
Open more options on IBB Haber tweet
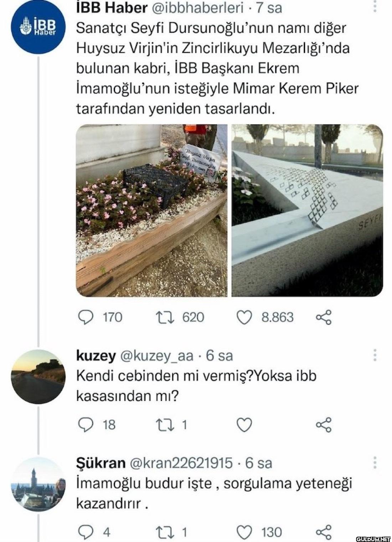(375, 6)
